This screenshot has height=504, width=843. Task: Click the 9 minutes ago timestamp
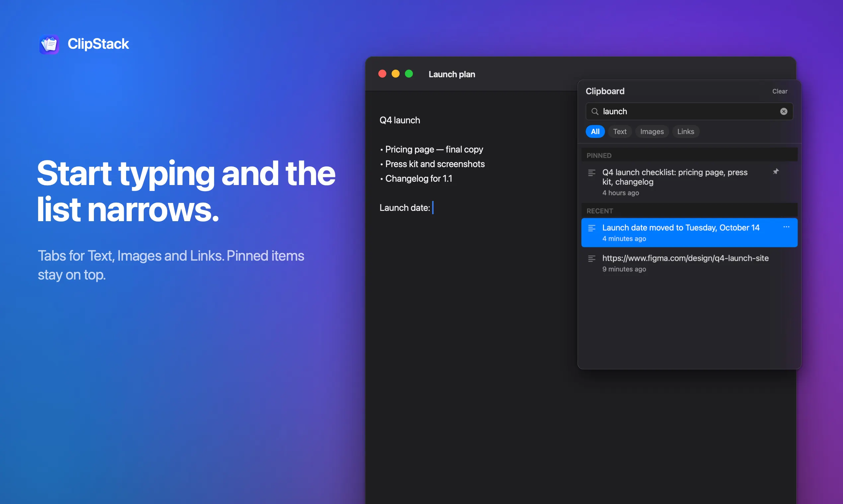624,269
